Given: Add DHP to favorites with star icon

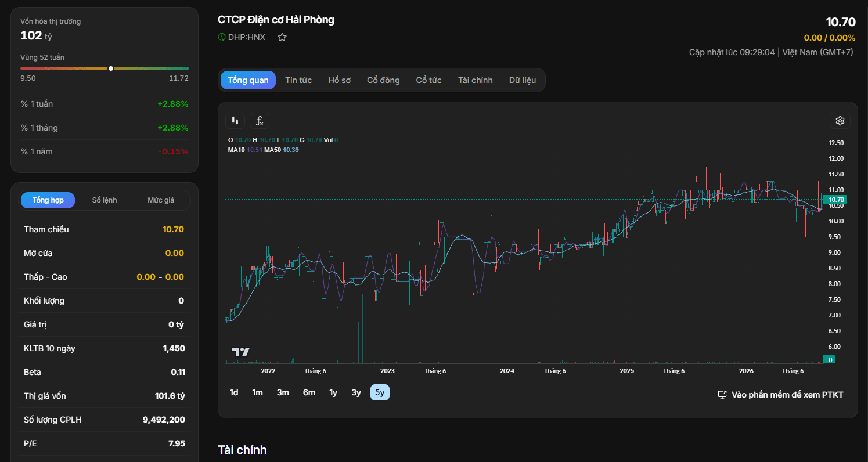Looking at the screenshot, I should click(282, 37).
